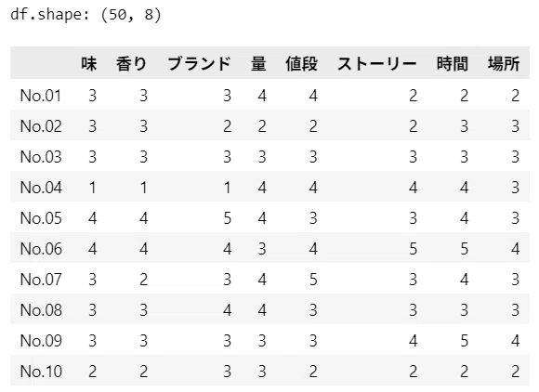Select the 時間 column header
This screenshot has height=392, width=539.
point(453,64)
